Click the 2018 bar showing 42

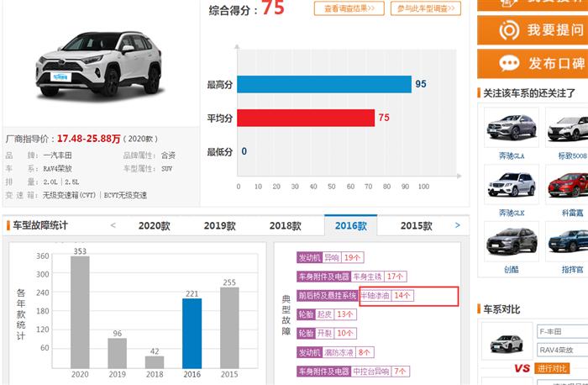click(x=155, y=362)
